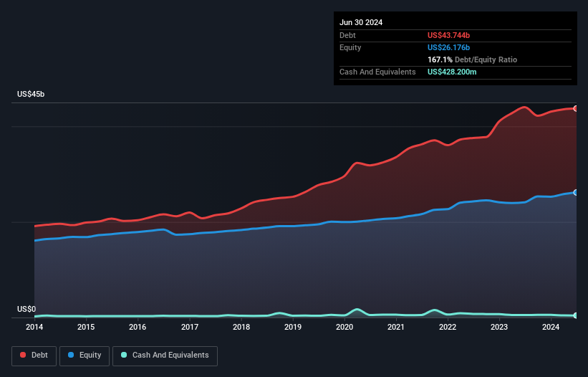Screen dimensions: 588x377
Task: Click the US$428.200m cash value
Action: (x=452, y=72)
